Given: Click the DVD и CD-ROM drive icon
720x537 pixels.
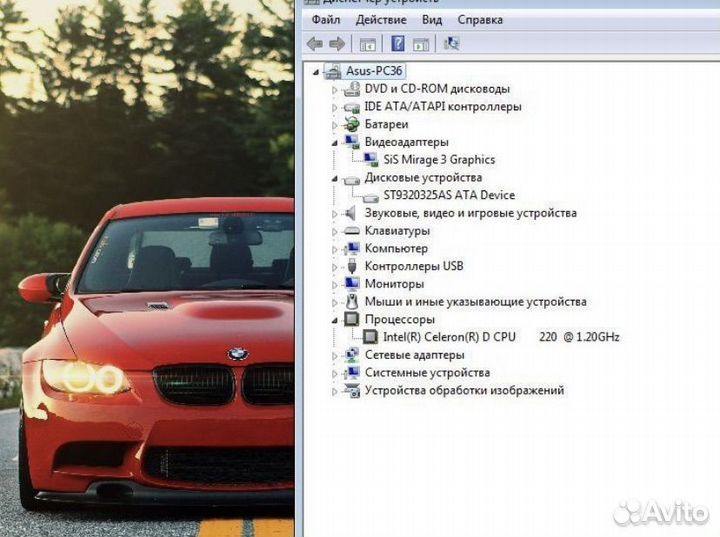Looking at the screenshot, I should pyautogui.click(x=352, y=89).
